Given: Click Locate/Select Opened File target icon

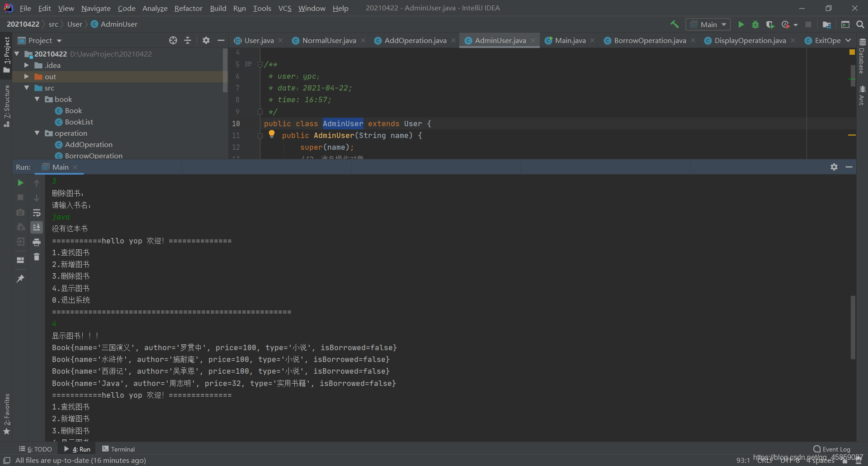Looking at the screenshot, I should tap(173, 40).
